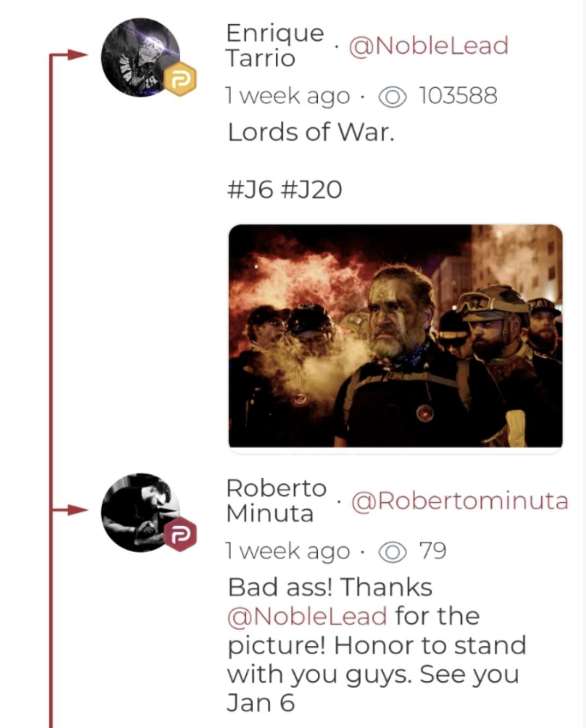Open the attached smoky crowd photo
586x728 pixels.
tap(396, 336)
